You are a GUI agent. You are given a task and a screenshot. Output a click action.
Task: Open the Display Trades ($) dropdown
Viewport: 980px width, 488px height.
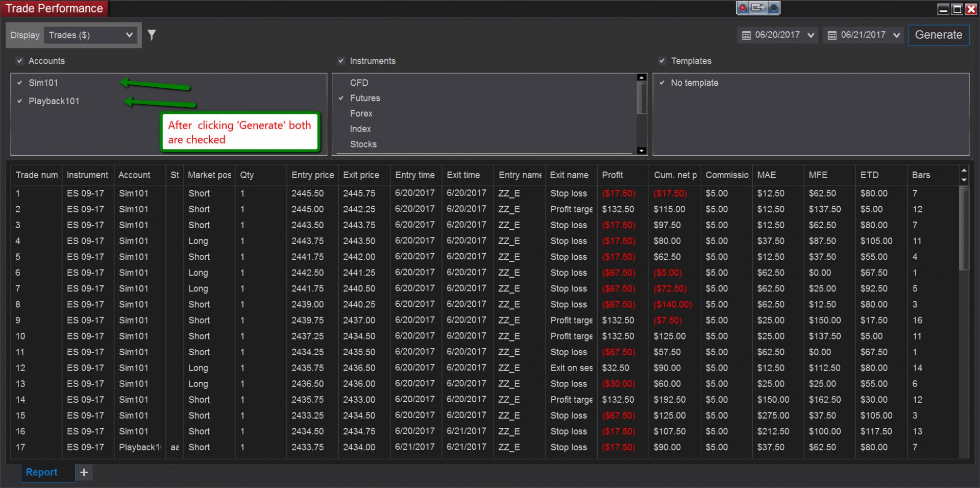(91, 35)
